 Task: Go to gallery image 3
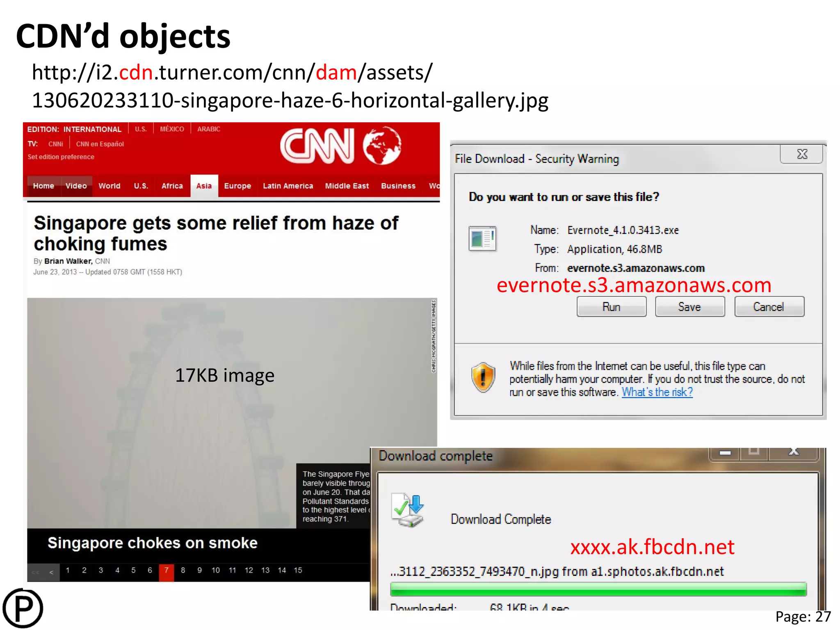point(101,571)
